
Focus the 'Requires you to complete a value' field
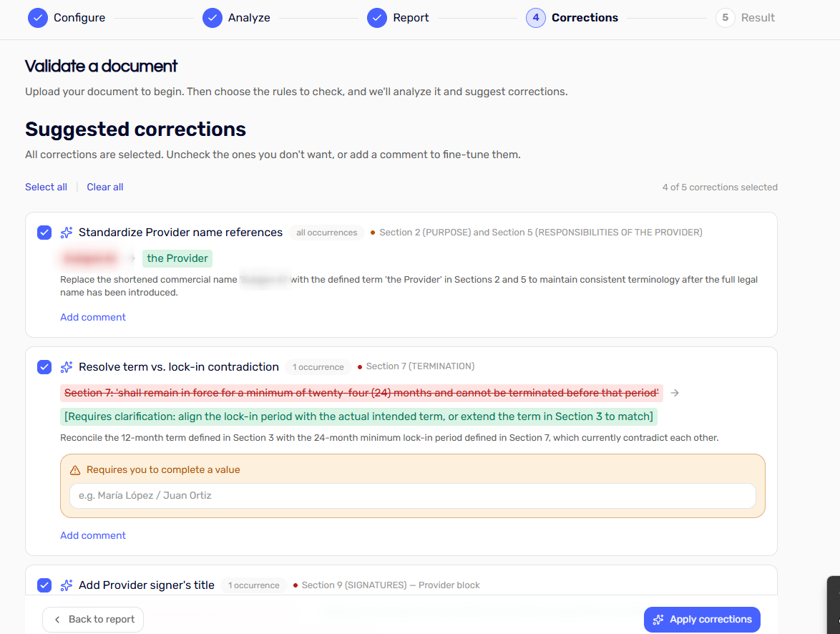pyautogui.click(x=413, y=496)
